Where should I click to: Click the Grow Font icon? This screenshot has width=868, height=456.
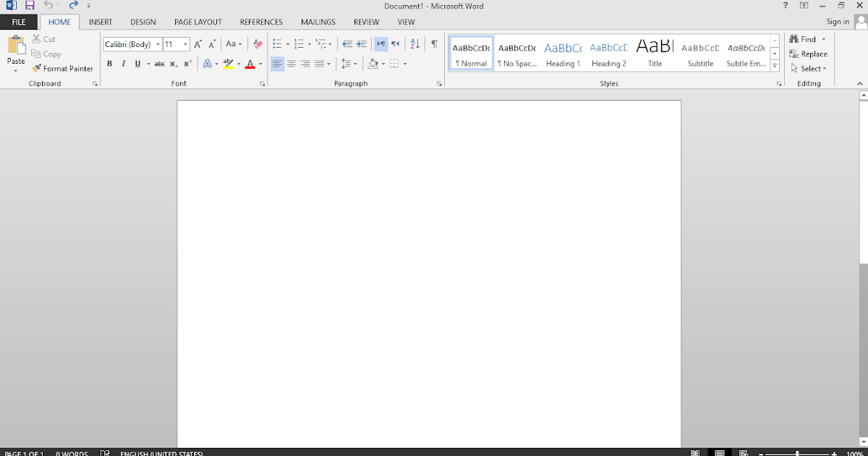[198, 44]
